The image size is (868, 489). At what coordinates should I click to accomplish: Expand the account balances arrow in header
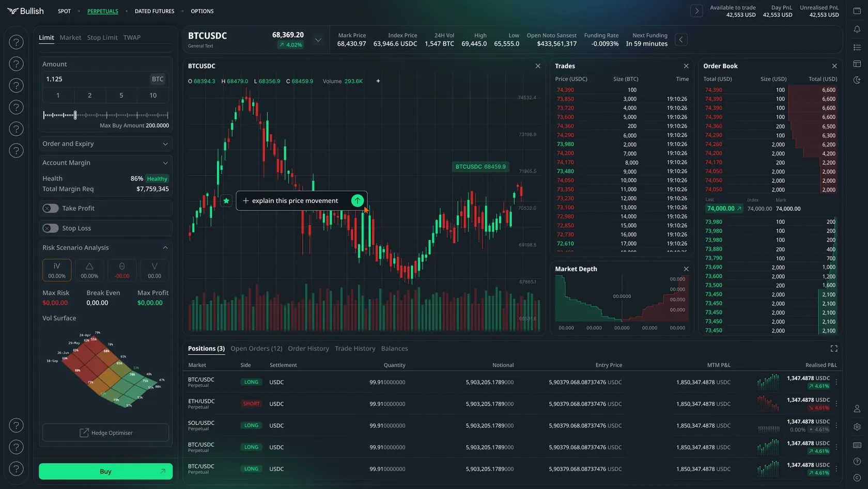696,11
